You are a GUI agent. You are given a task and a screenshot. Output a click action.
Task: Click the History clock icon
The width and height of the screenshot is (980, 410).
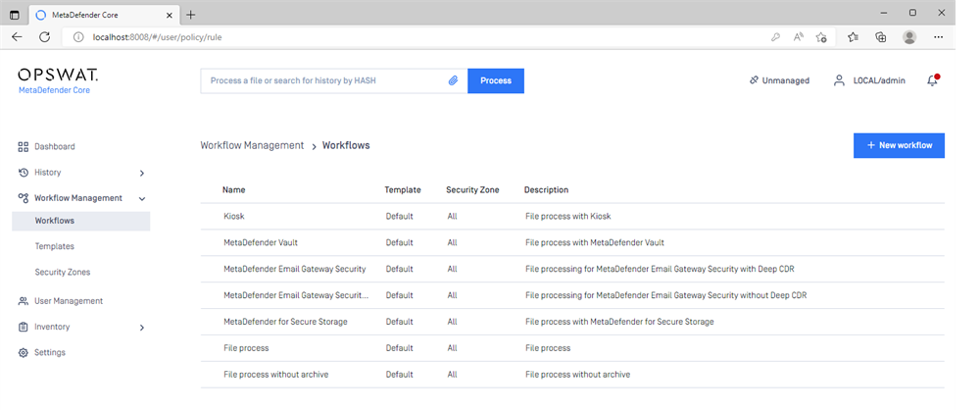tap(24, 173)
